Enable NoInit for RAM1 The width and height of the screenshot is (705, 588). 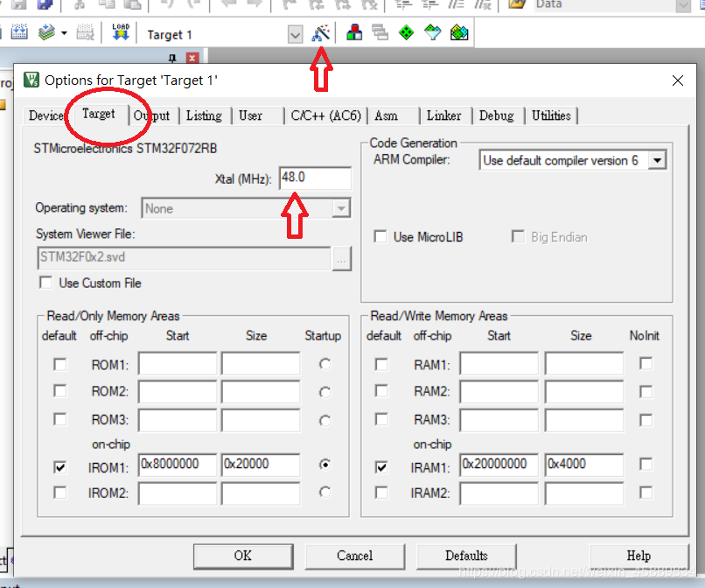click(646, 363)
